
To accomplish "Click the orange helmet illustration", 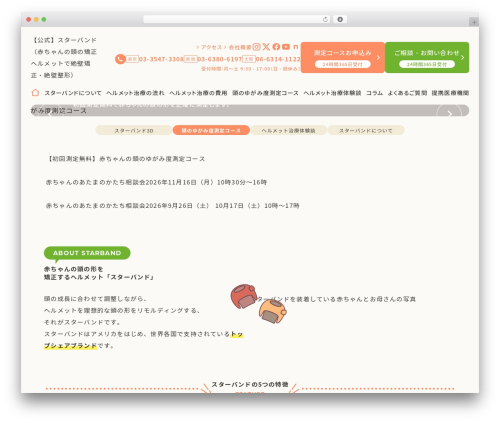I will [273, 312].
